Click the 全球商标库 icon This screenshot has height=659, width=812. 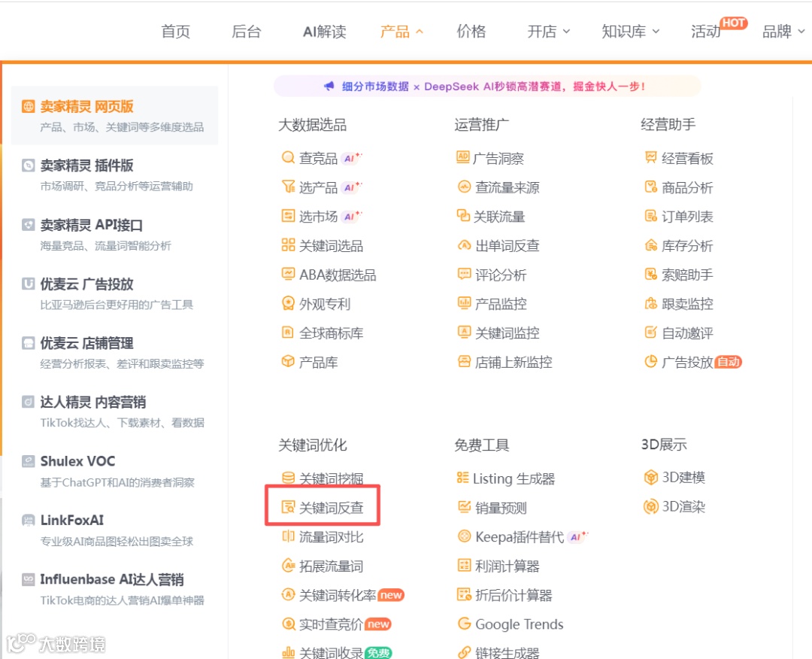[x=288, y=332]
